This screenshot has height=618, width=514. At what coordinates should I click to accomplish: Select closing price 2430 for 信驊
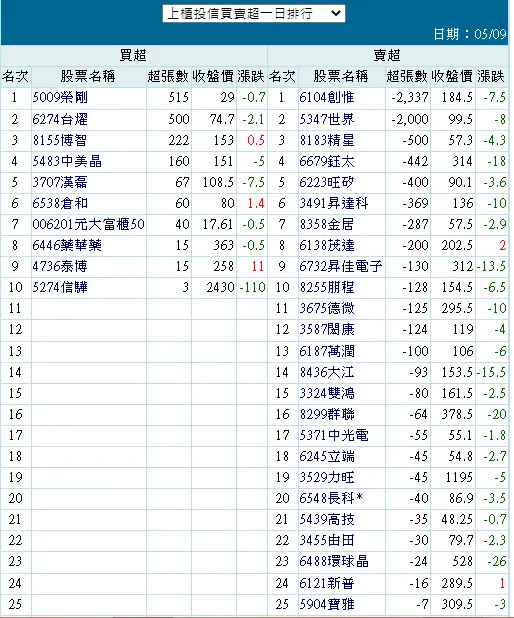coord(220,287)
